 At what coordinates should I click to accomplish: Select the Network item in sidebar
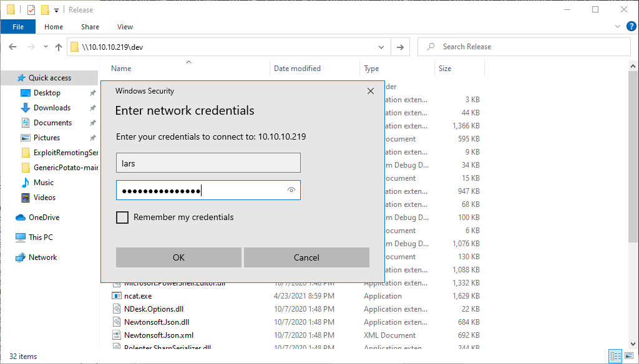pyautogui.click(x=42, y=257)
